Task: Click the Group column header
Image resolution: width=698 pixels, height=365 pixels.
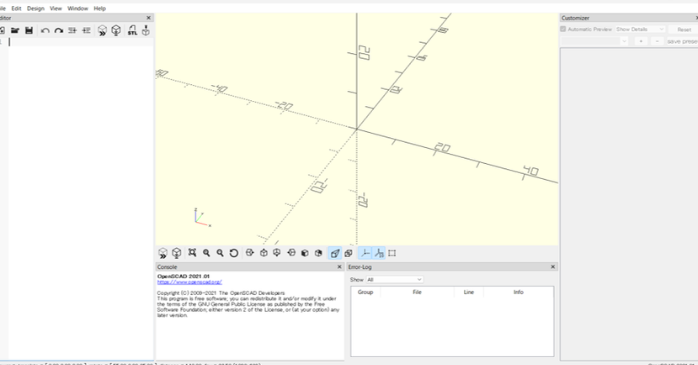Action: [365, 292]
